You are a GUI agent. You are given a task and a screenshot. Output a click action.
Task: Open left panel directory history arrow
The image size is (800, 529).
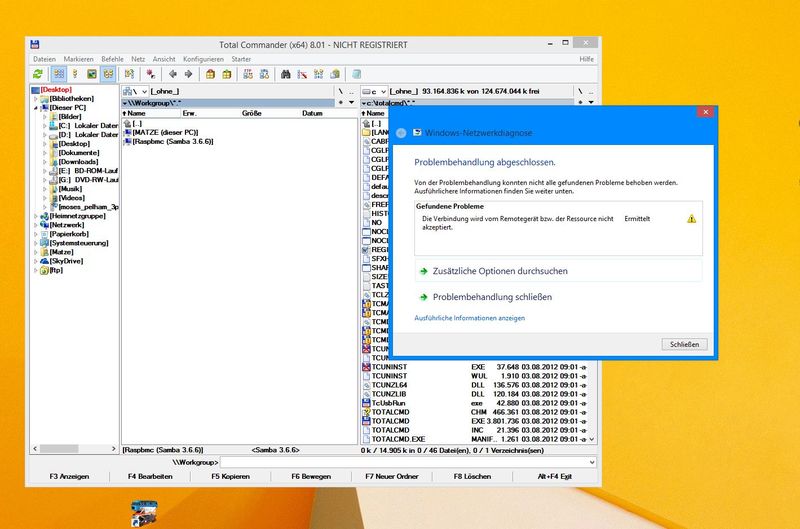(352, 103)
